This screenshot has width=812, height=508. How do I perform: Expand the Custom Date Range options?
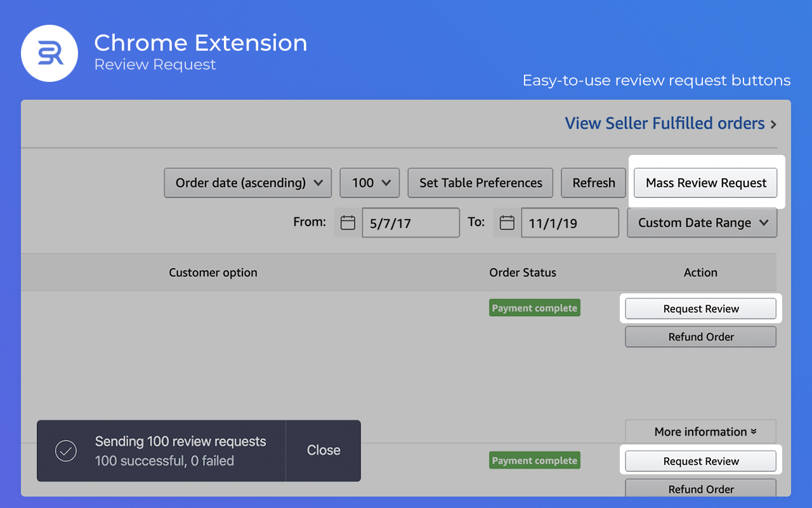click(x=702, y=223)
